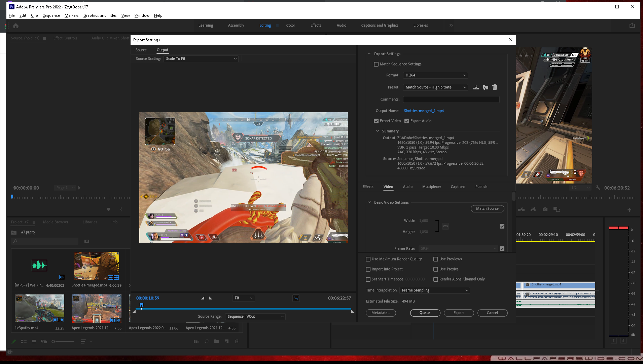Enable Use Maximum Render Quality
Viewport: 643px width, 364px height.
click(x=368, y=259)
